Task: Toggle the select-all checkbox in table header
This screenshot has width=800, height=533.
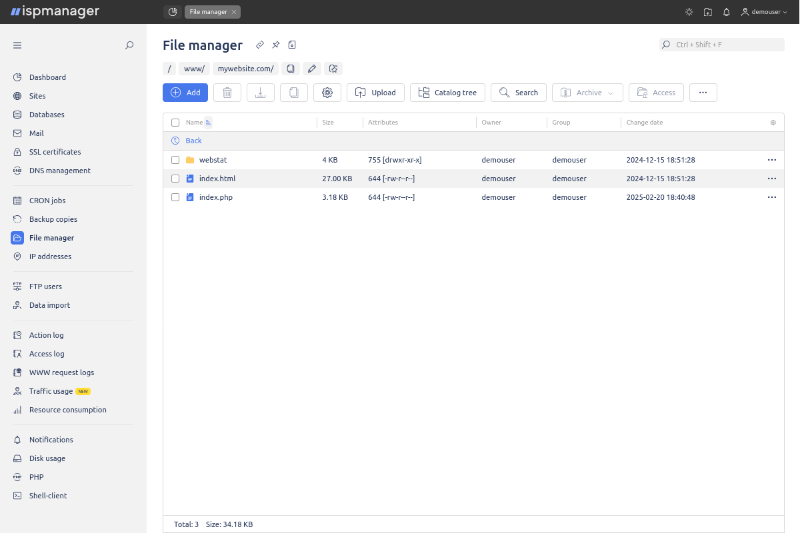Action: (175, 122)
